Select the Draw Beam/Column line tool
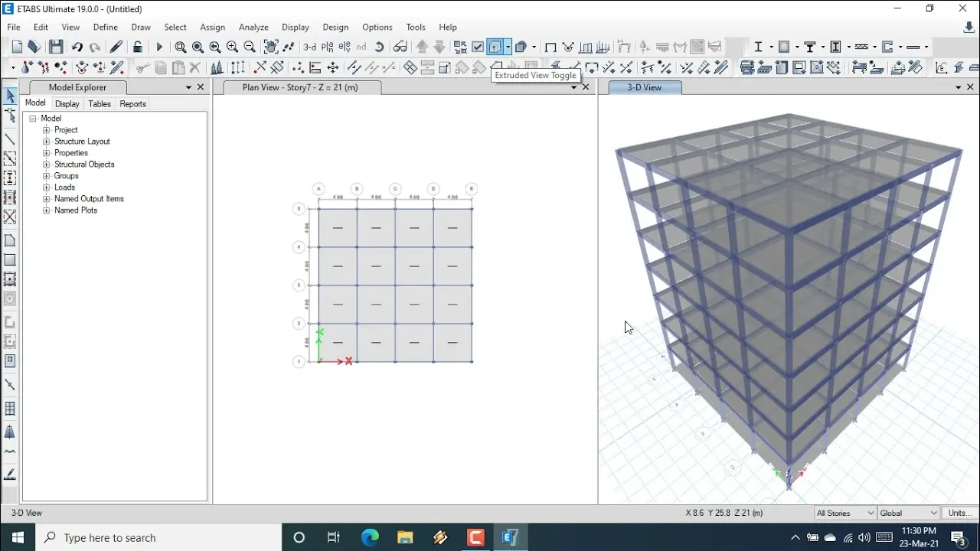 (10, 140)
